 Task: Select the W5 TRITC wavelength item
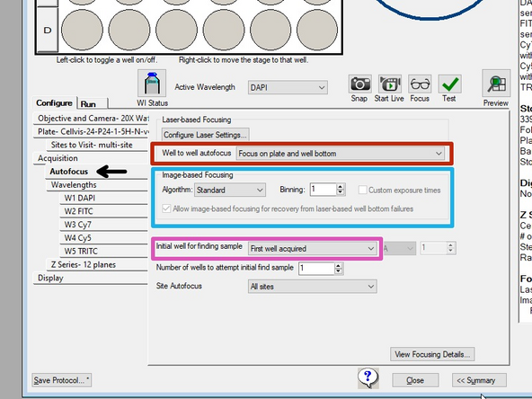[x=104, y=252]
